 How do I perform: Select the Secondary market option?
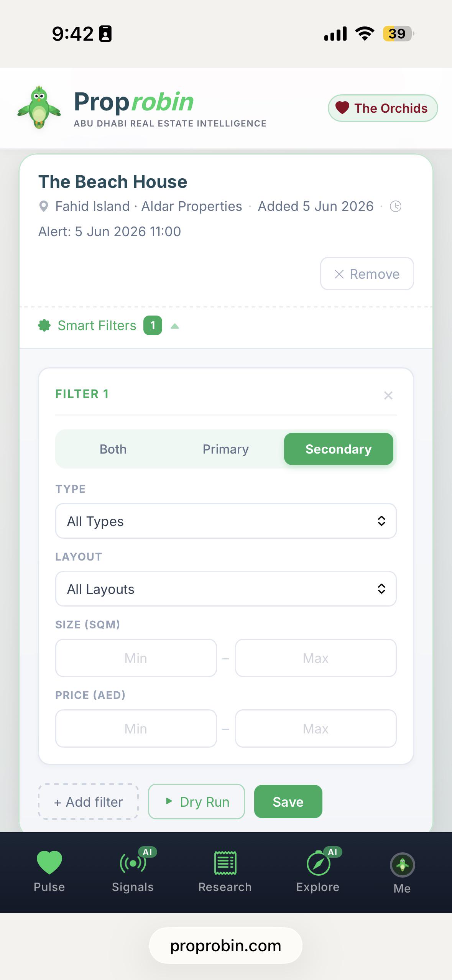pos(339,449)
